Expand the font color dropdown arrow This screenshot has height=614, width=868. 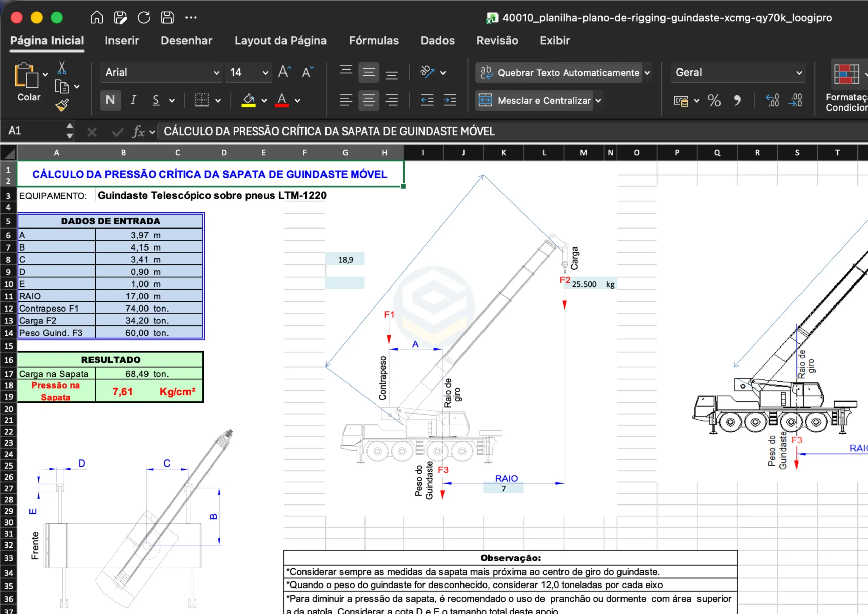[x=297, y=101]
